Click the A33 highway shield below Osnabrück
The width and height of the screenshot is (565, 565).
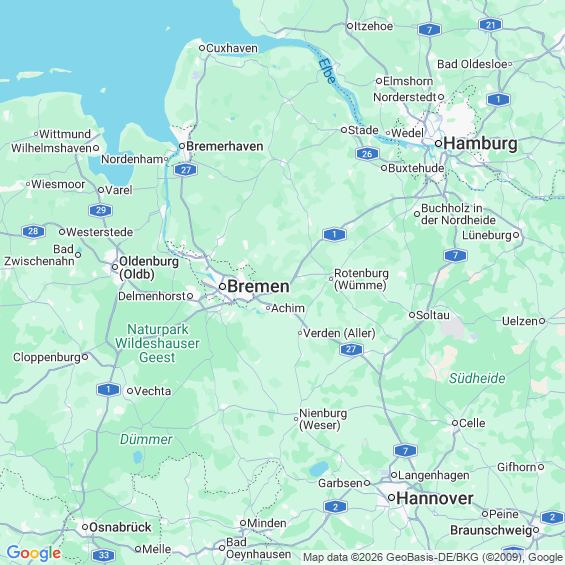tap(103, 555)
